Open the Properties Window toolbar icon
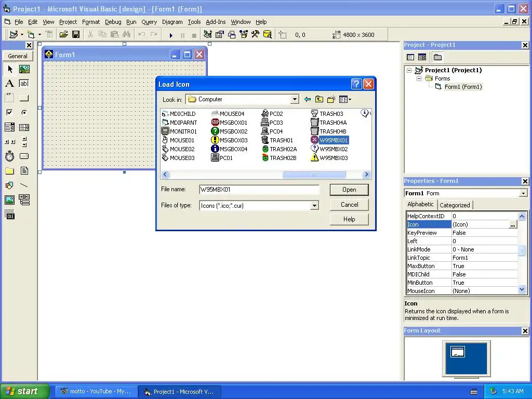 [220, 35]
